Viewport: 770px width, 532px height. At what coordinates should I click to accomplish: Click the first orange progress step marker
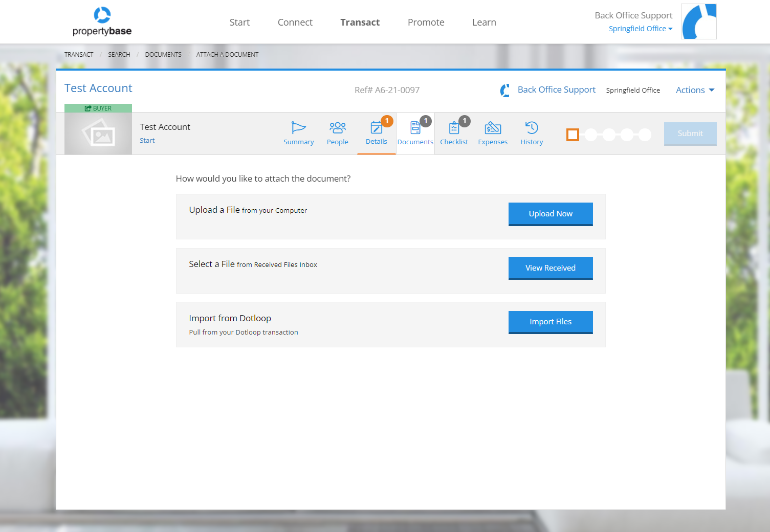[573, 135]
